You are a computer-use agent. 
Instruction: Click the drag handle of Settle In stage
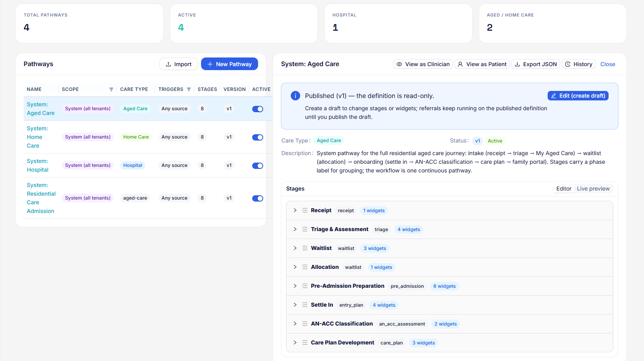(x=305, y=305)
